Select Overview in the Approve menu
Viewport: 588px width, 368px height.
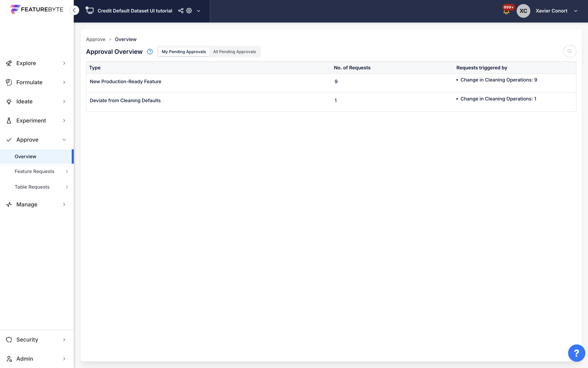[x=26, y=156]
